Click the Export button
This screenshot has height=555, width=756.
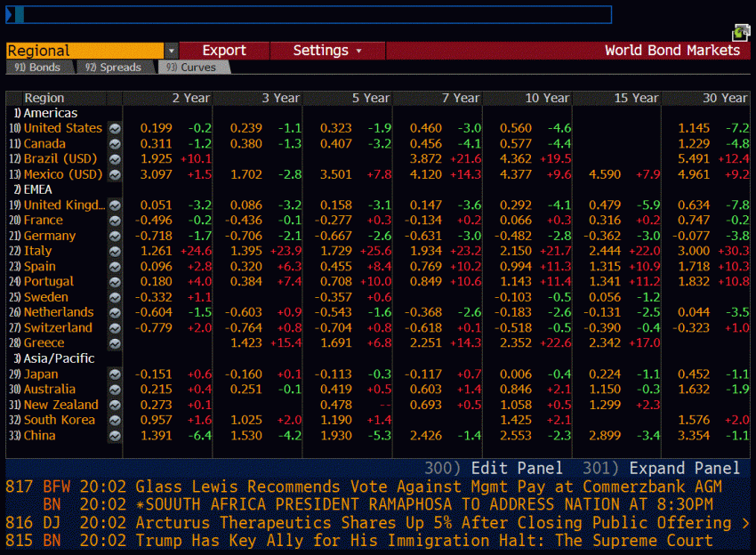pos(224,51)
